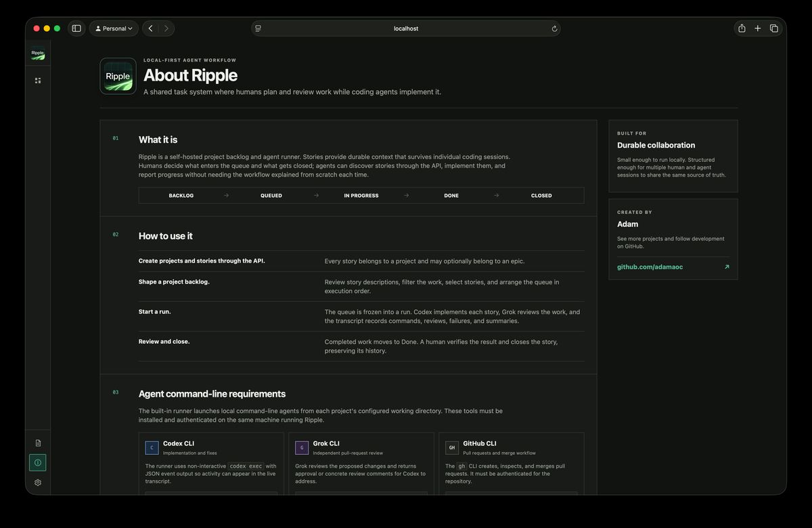This screenshot has width=812, height=528.
Task: Toggle the Safari sidebar panel button
Action: pos(76,28)
